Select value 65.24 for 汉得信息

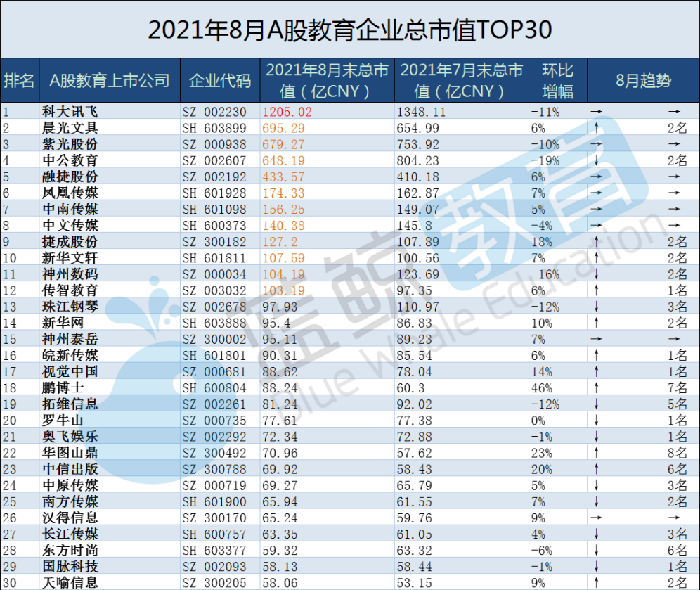280,518
